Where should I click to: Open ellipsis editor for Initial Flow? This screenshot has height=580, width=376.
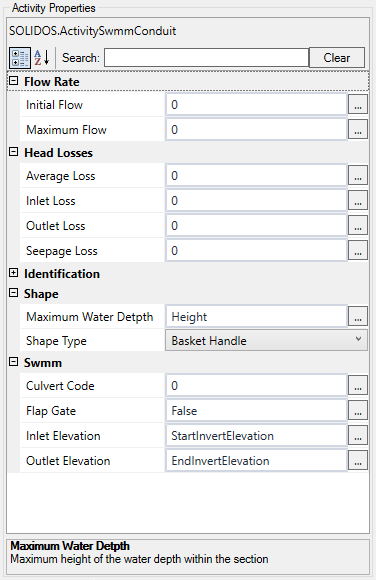[358, 104]
